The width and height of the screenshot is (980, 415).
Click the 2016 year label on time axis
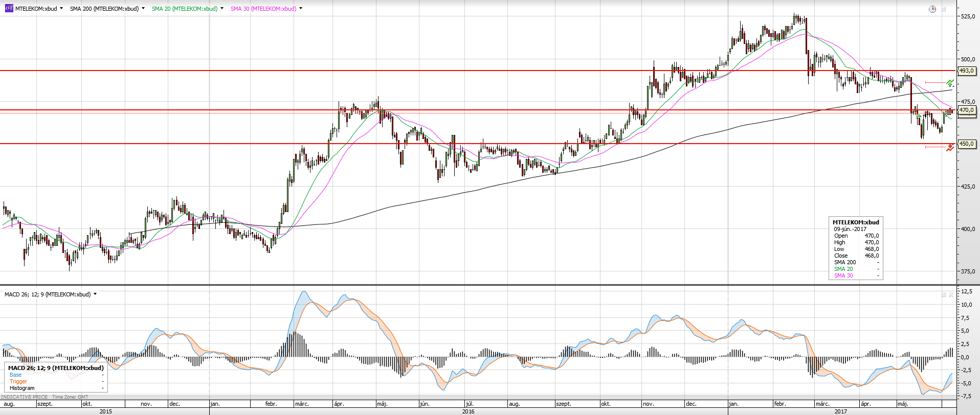[x=468, y=411]
